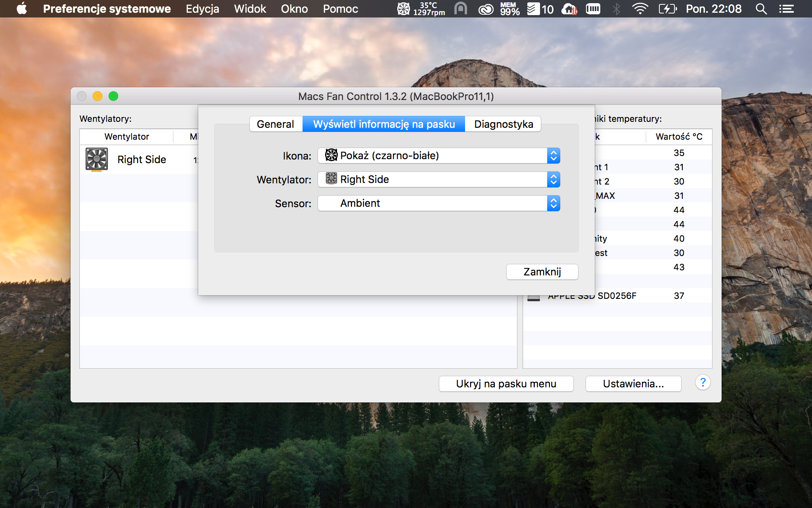
Task: Click Ukryj na pasku menu button
Action: [506, 384]
